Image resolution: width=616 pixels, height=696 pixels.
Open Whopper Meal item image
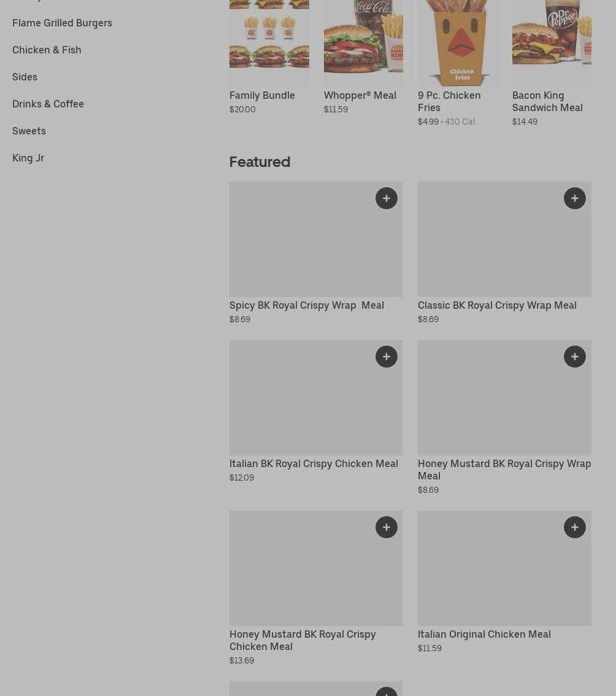363,42
